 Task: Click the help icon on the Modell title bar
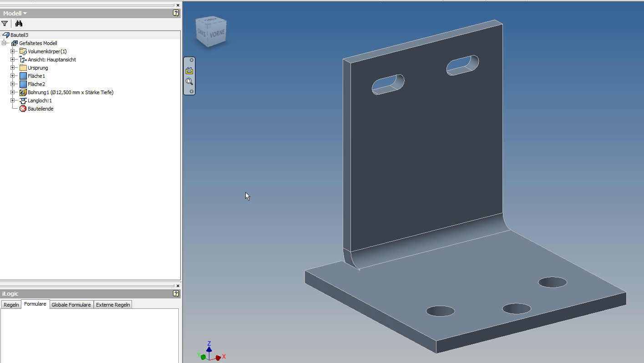point(176,13)
